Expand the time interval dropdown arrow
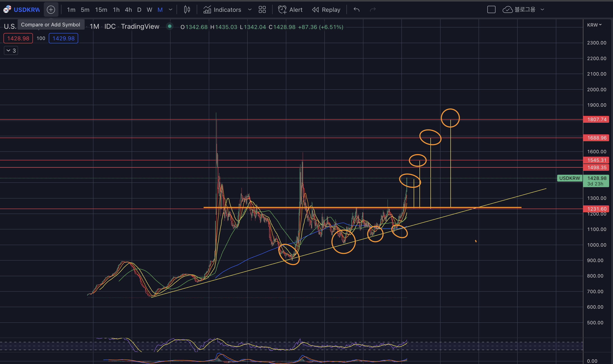The width and height of the screenshot is (613, 364). [171, 10]
